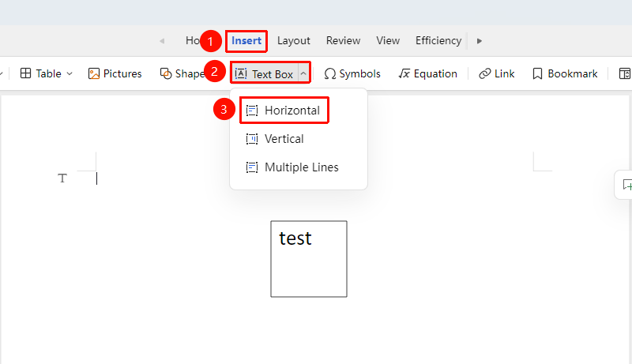Switch to the Layout tab
This screenshot has width=632, height=364.
293,41
